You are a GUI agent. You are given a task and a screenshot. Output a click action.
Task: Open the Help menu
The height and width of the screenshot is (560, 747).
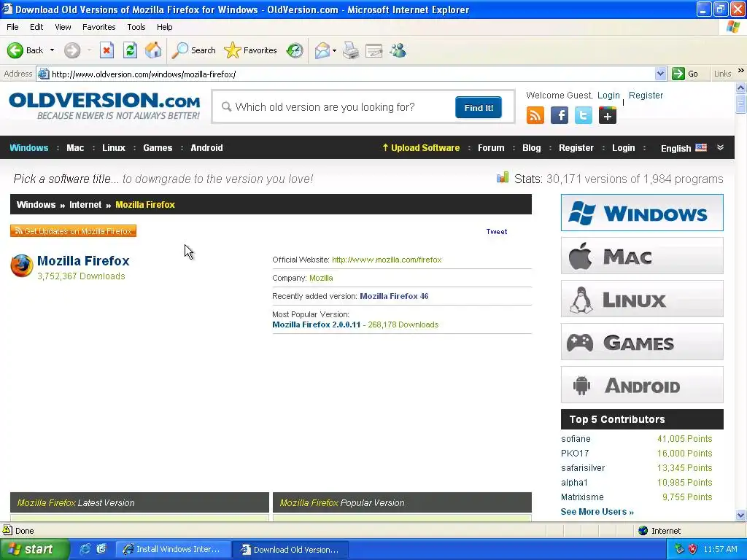pyautogui.click(x=164, y=27)
